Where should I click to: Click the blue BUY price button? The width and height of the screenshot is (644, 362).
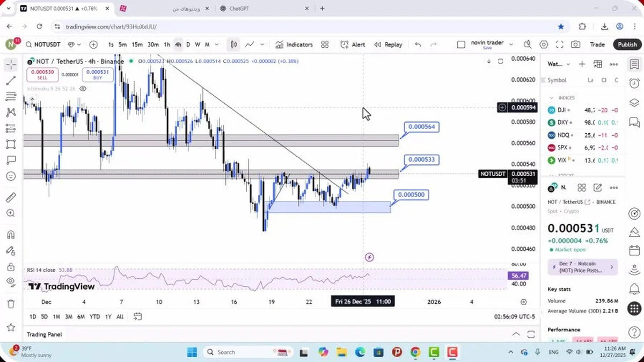click(98, 75)
